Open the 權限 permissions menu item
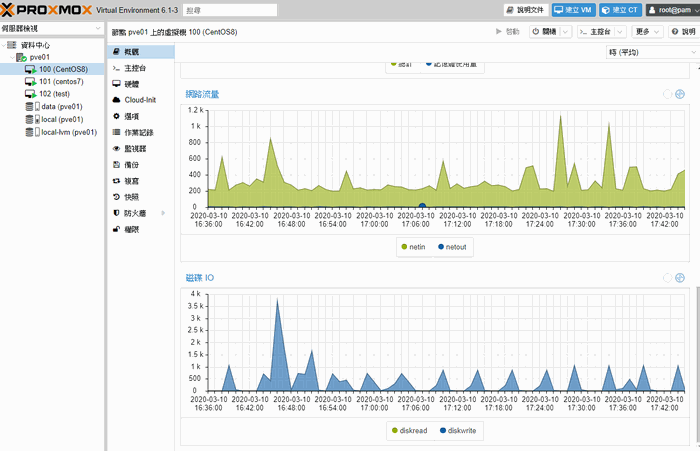 141,229
